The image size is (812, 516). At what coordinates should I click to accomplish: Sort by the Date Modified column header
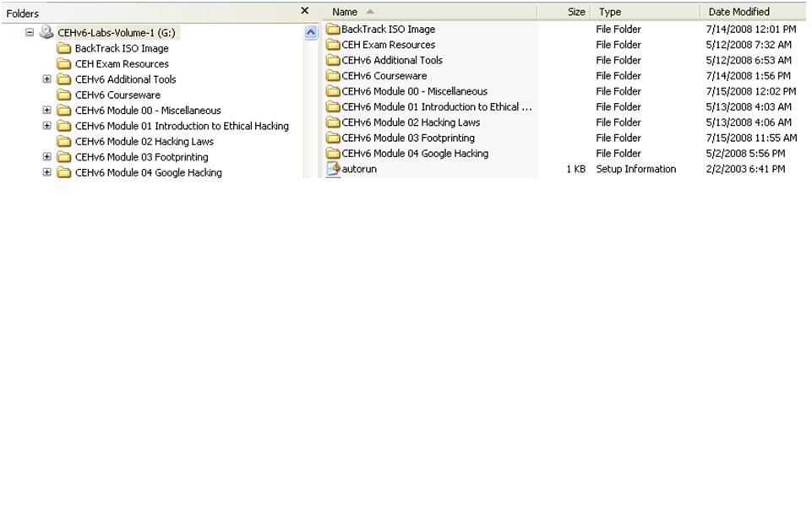coord(753,11)
